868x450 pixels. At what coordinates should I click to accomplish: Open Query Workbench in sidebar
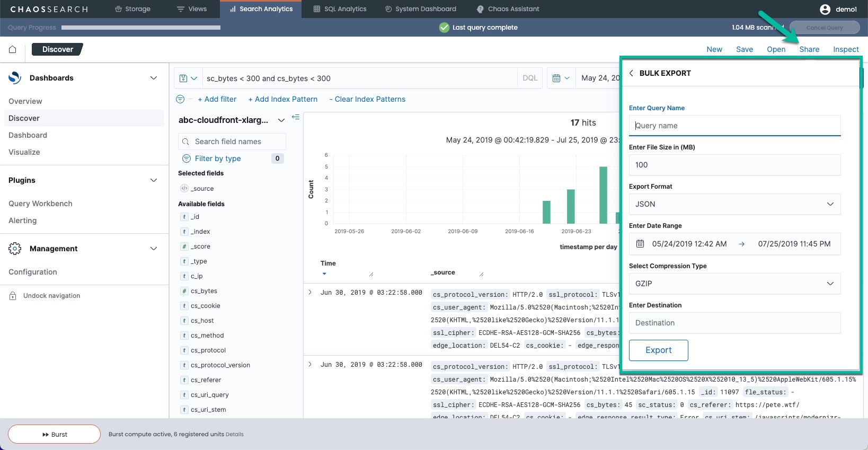click(x=40, y=204)
